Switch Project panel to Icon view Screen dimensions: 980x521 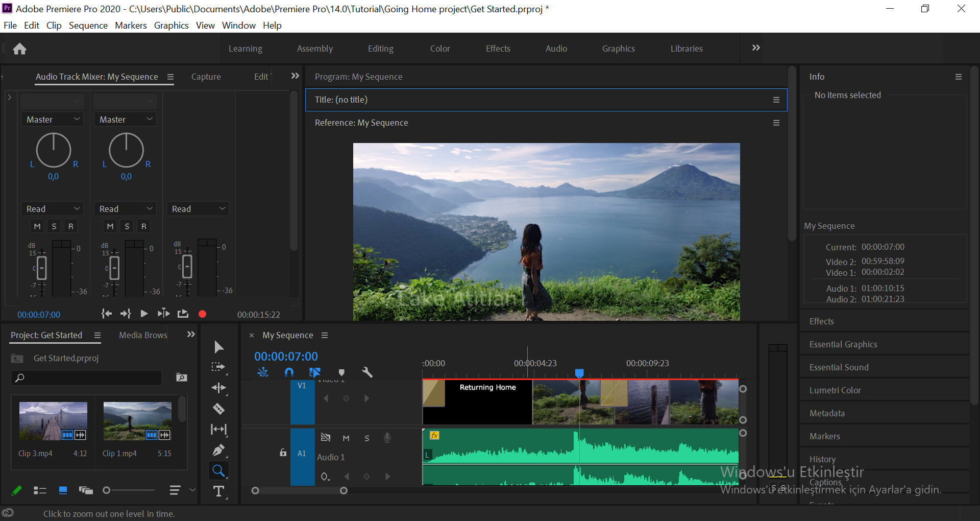[63, 490]
